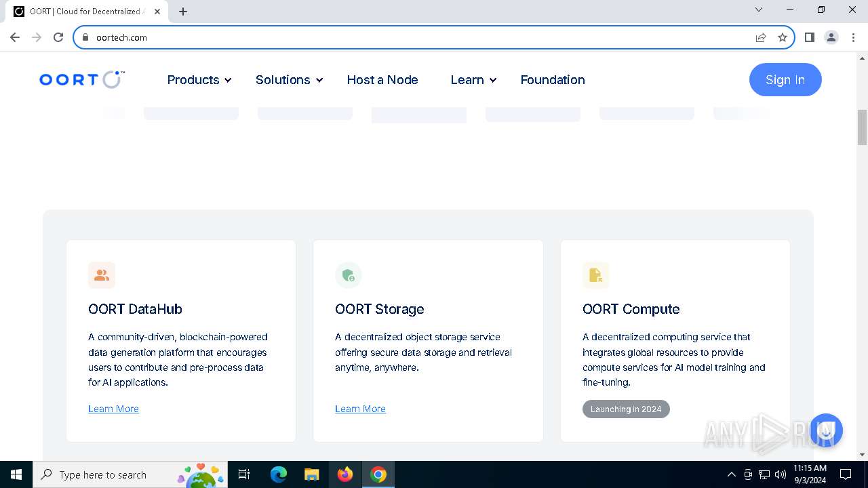Open the Windows Start menu
This screenshot has width=868, height=488.
16,474
